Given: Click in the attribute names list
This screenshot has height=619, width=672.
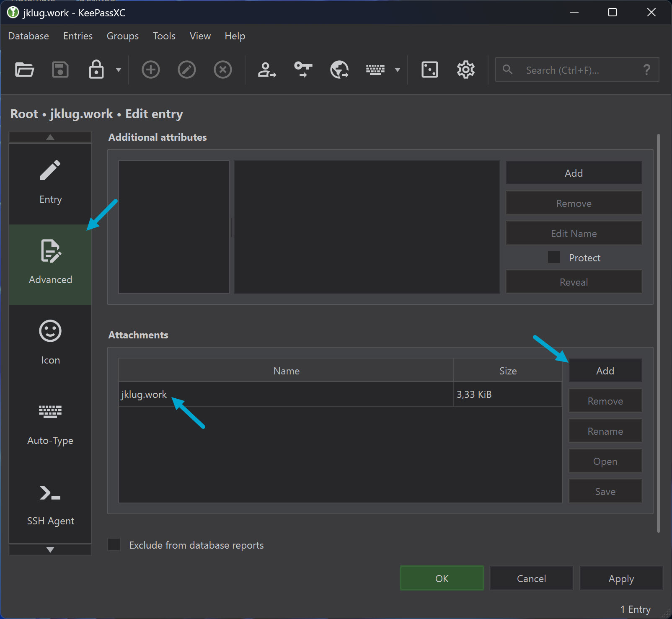Looking at the screenshot, I should tap(174, 227).
